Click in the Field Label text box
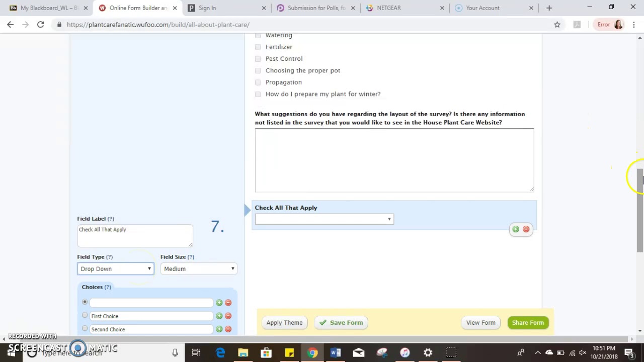644x362 pixels. click(x=135, y=236)
